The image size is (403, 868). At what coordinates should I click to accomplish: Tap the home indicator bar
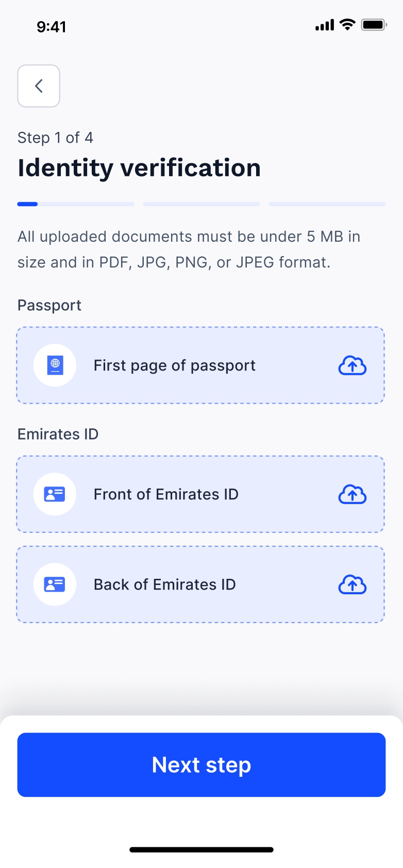tap(202, 849)
